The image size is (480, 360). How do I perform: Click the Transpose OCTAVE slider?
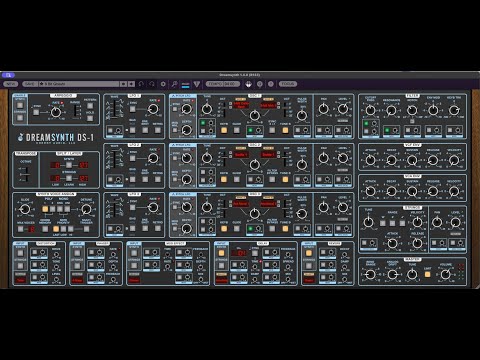click(26, 173)
